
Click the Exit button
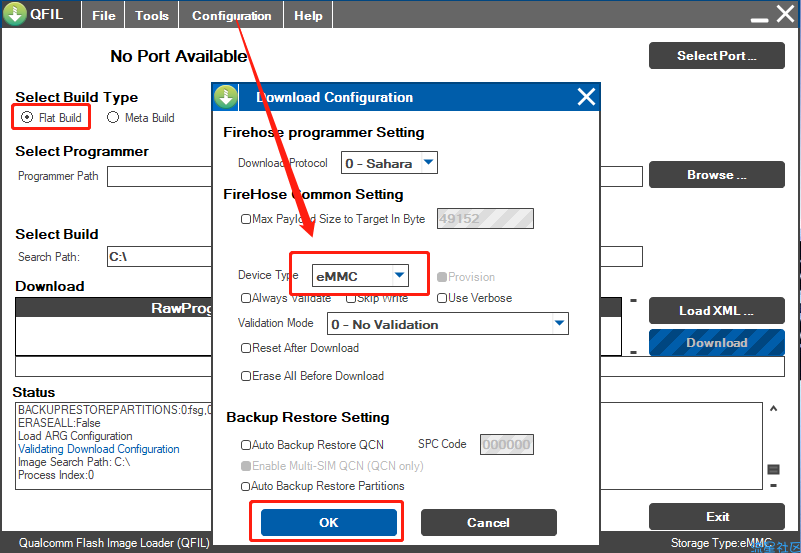click(x=717, y=517)
